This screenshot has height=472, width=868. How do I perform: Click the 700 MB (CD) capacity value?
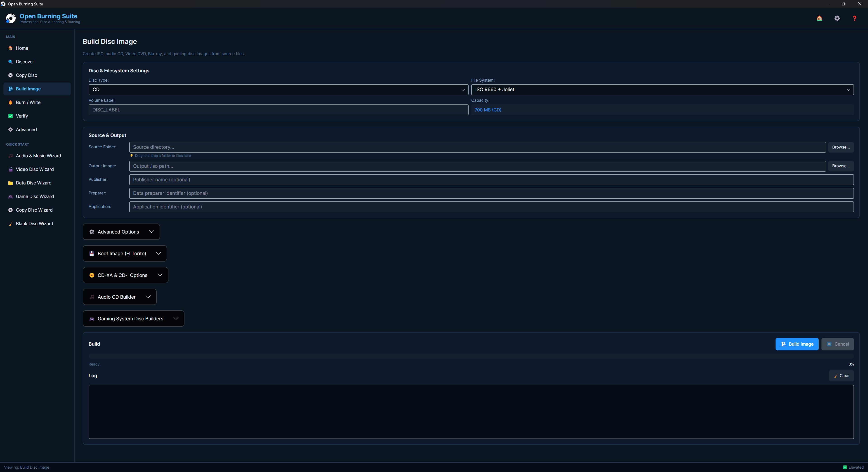click(488, 110)
